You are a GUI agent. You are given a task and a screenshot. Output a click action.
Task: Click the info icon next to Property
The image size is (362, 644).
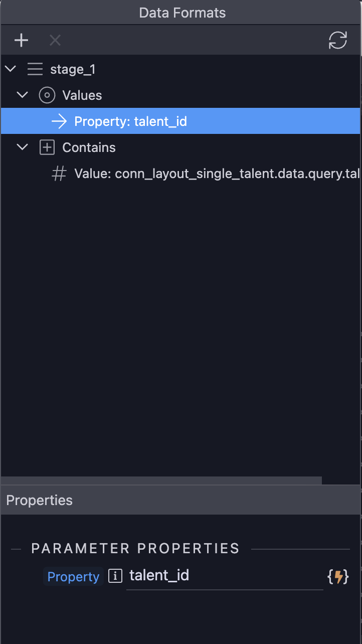click(115, 576)
